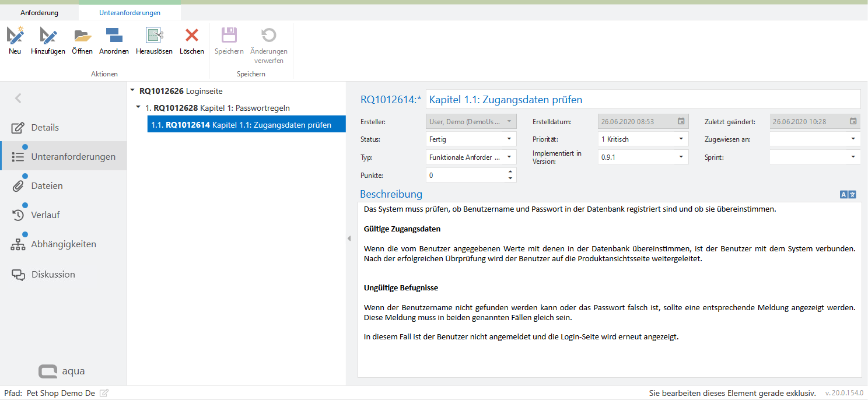
Task: Collapse the sidebar with the back chevron
Action: [18, 99]
